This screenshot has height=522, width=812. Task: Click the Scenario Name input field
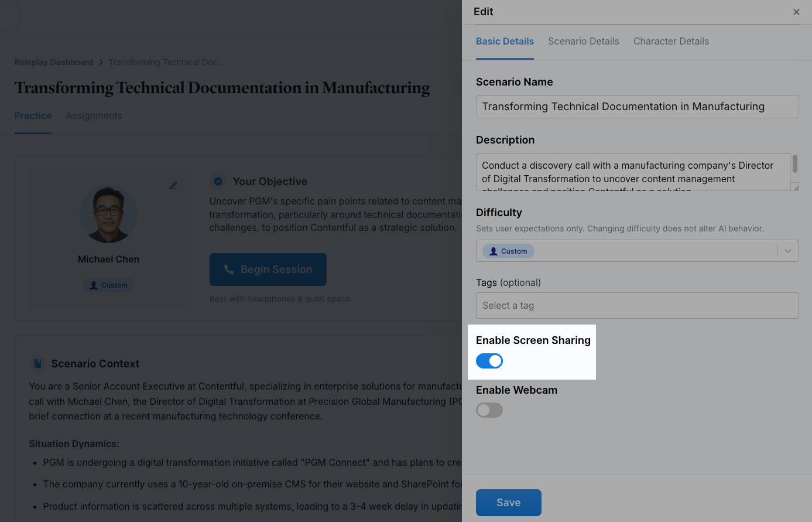point(637,107)
